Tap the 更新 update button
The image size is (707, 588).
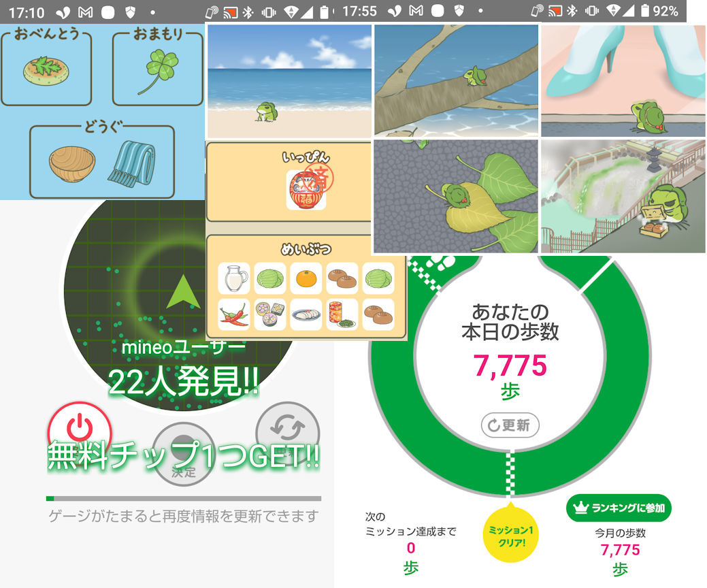(510, 425)
